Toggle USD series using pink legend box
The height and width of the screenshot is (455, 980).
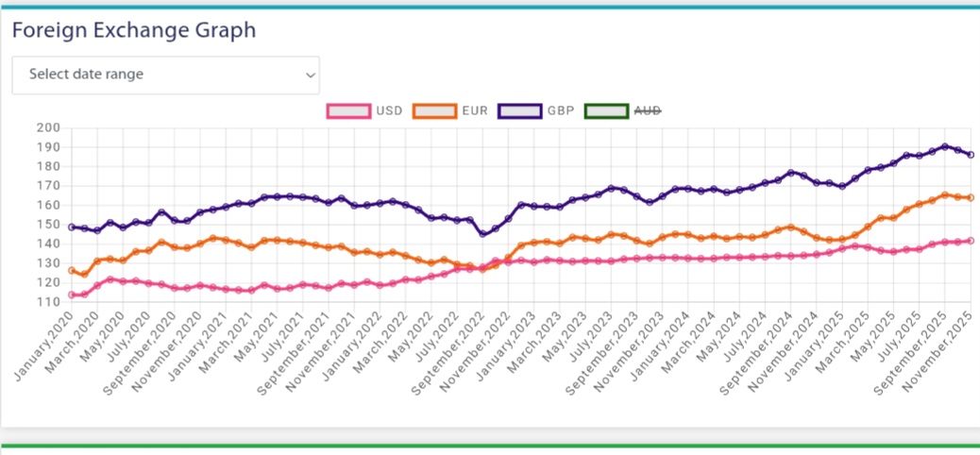pyautogui.click(x=347, y=110)
